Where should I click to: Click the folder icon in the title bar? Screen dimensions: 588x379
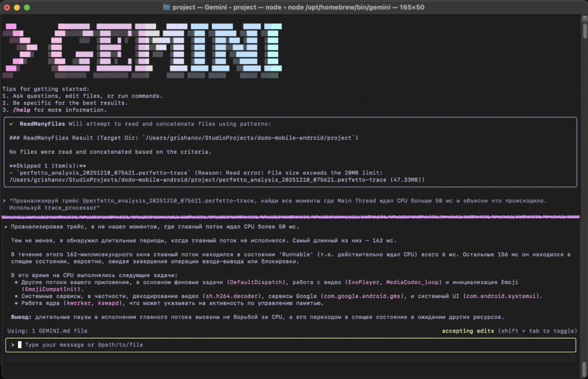tap(166, 7)
